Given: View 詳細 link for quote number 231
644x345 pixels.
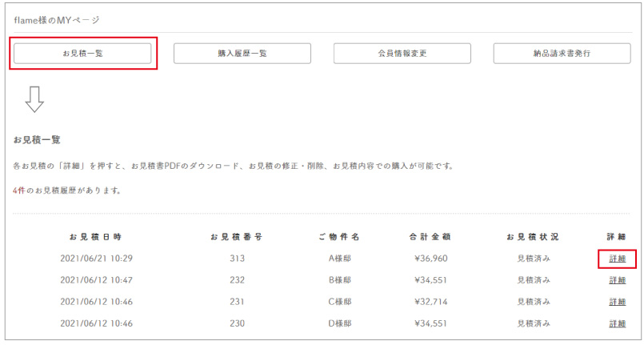Looking at the screenshot, I should (617, 302).
